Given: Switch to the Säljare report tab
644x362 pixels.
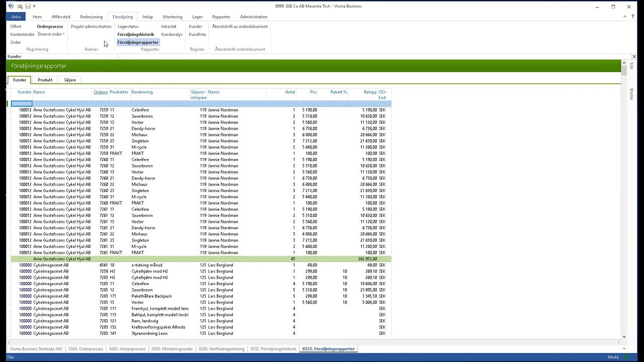Looking at the screenshot, I should pos(70,80).
